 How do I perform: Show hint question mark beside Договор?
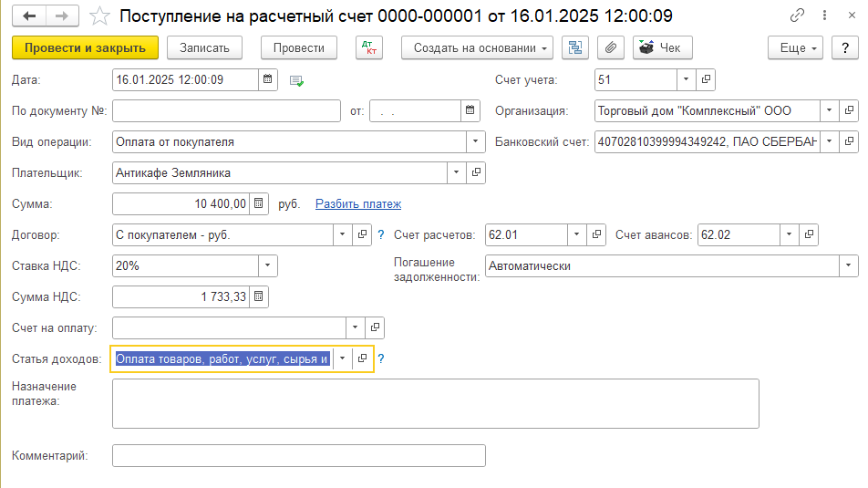[x=381, y=234]
